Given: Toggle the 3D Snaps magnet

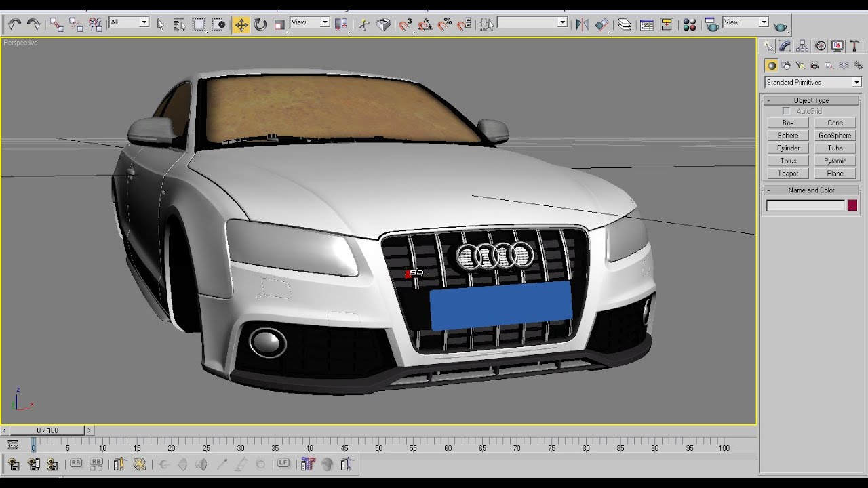Looking at the screenshot, I should coord(406,24).
